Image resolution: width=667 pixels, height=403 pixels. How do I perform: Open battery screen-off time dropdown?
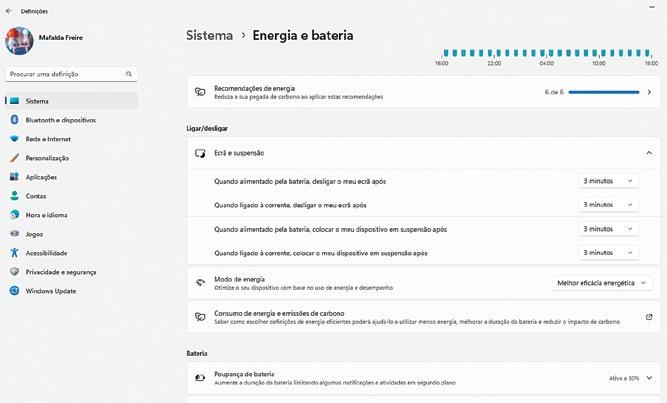click(608, 181)
